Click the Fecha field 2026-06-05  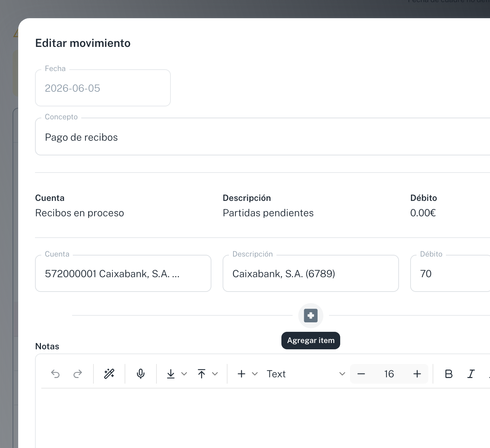pos(103,88)
